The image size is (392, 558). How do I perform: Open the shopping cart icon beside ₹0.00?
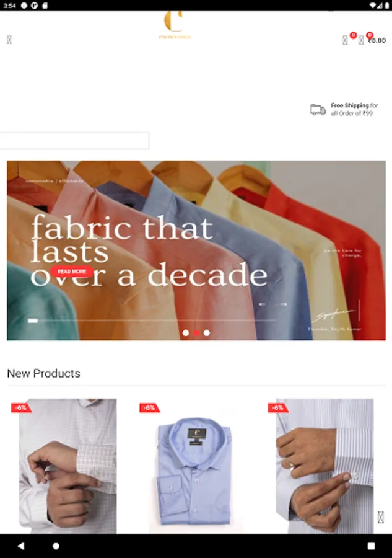click(361, 40)
